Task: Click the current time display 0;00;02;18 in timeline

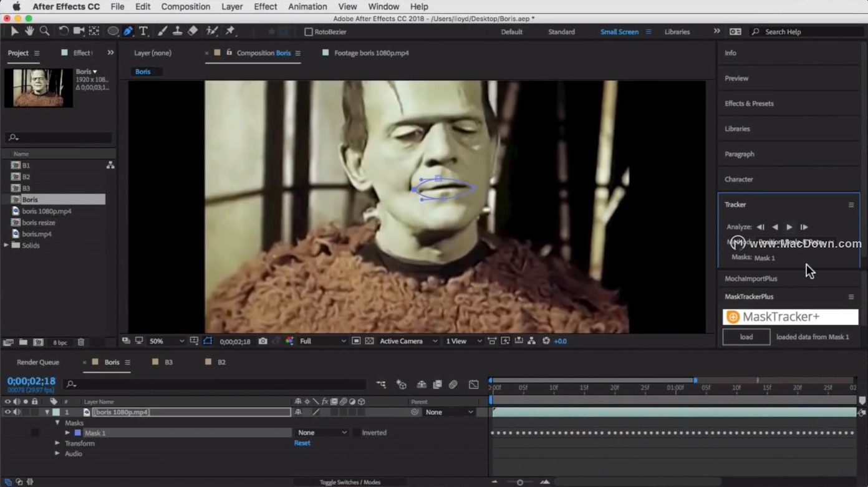Action: coord(31,381)
